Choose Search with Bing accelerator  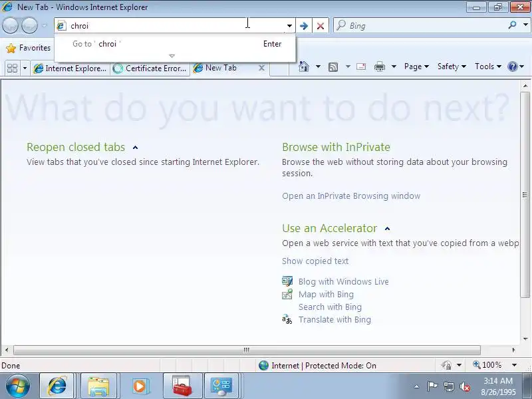(x=330, y=307)
